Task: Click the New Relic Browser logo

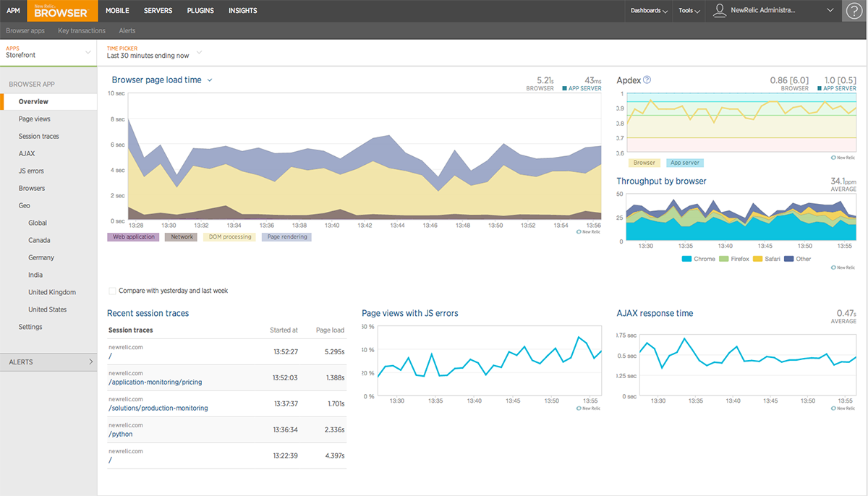Action: coord(61,11)
